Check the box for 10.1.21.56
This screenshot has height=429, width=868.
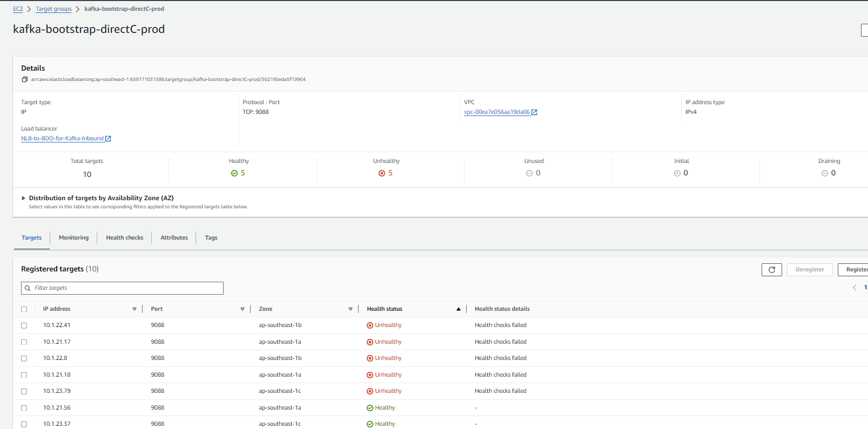tap(24, 408)
